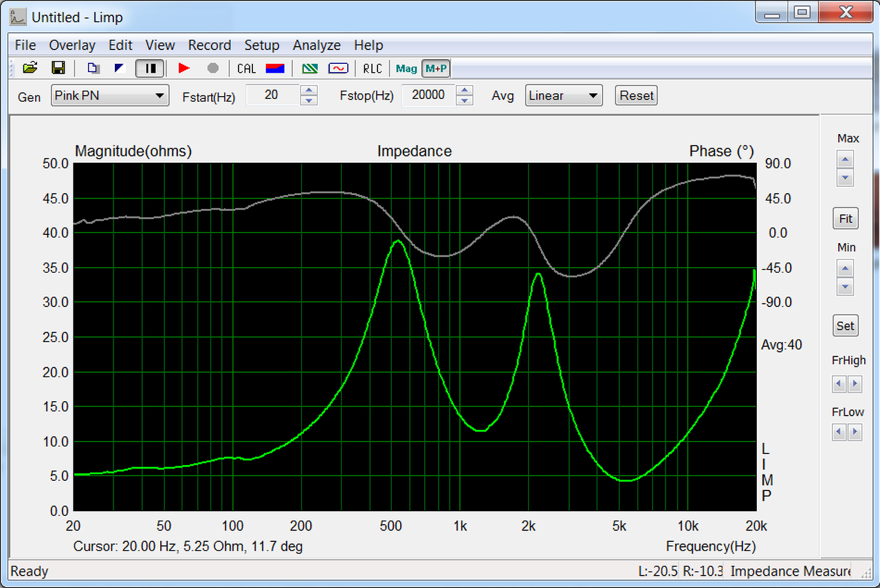The width and height of the screenshot is (880, 588).
Task: Click the 'Frequency(Hz)' axis label
Action: [711, 547]
